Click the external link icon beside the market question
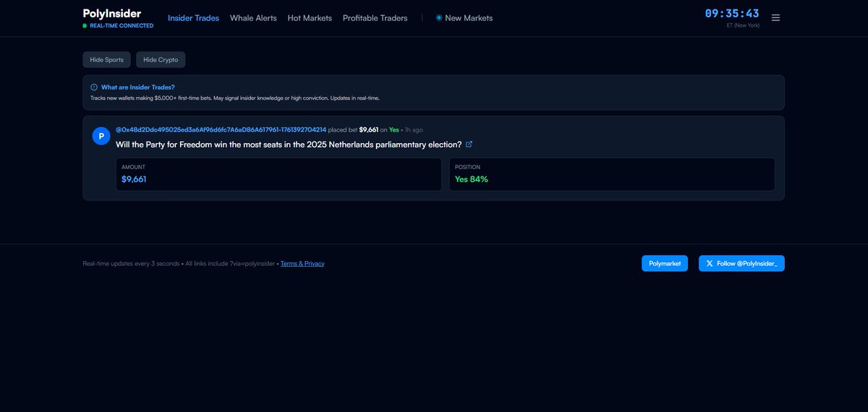 (469, 145)
